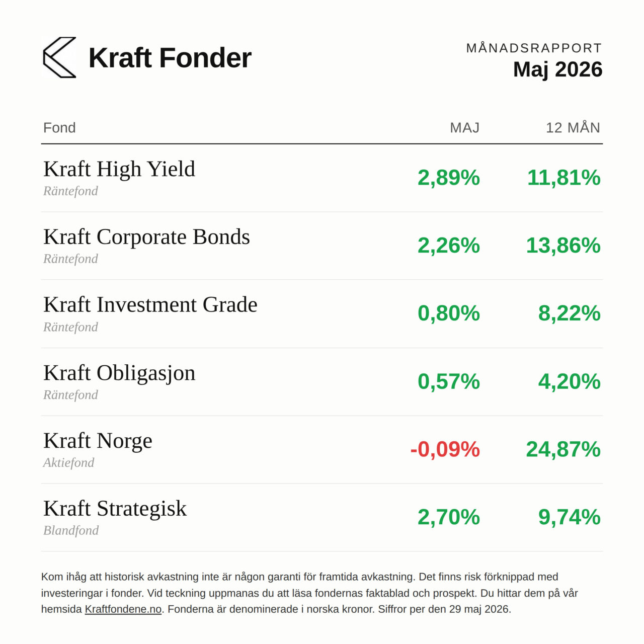The width and height of the screenshot is (644, 644).
Task: Click the MÅNADSRAPPORT label
Action: coord(534,48)
